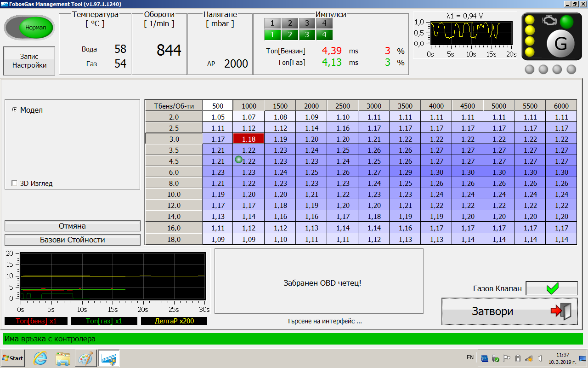The image size is (588, 368).
Task: Select the Модел radio button
Action: (14, 109)
